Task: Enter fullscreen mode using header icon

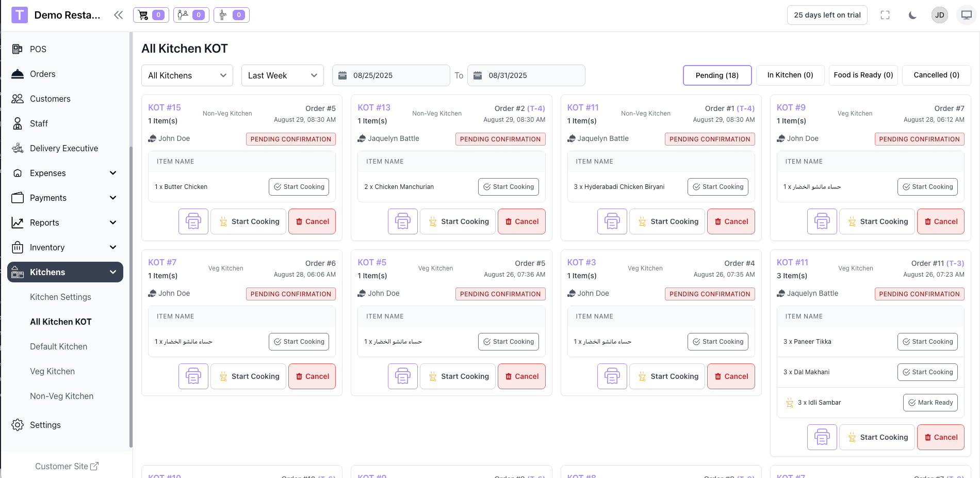Action: tap(885, 15)
